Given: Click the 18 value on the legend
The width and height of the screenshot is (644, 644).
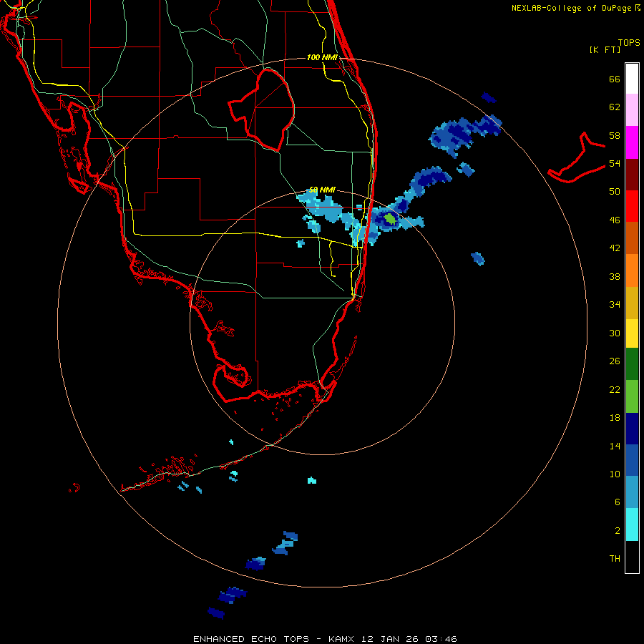Looking at the screenshot, I should pos(615,418).
